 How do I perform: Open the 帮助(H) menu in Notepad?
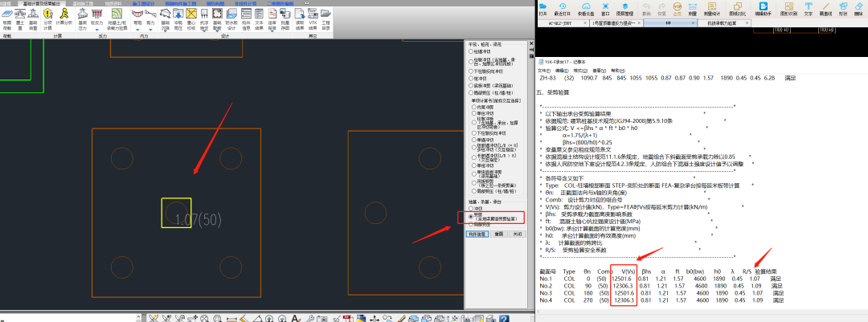click(618, 71)
